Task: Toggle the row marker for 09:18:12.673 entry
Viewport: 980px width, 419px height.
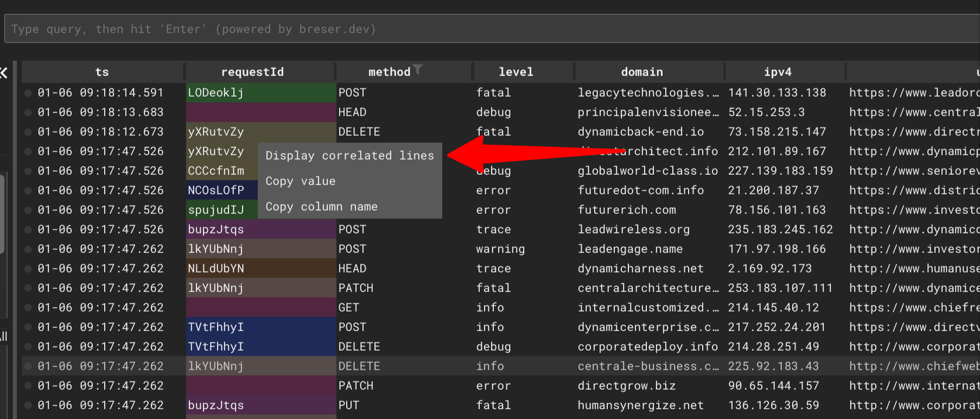Action: pos(28,132)
